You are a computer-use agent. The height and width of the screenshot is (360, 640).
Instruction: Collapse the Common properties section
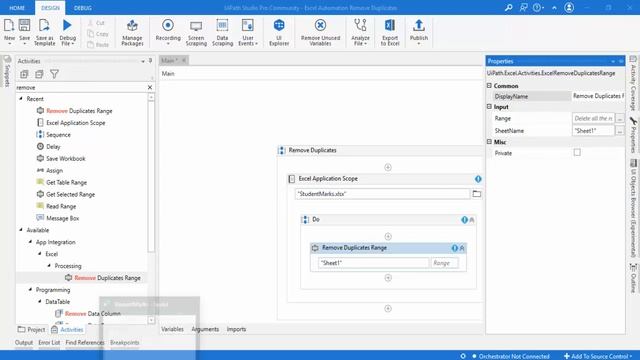489,86
